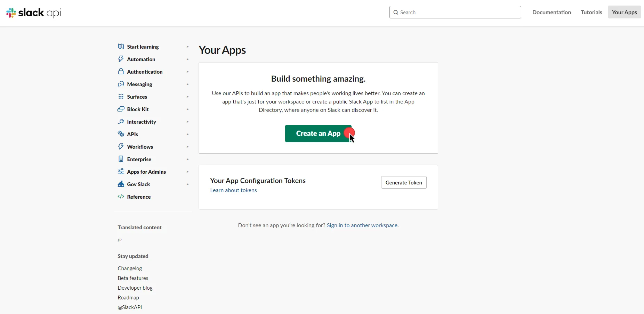Click the Generate Token button

pos(404,182)
